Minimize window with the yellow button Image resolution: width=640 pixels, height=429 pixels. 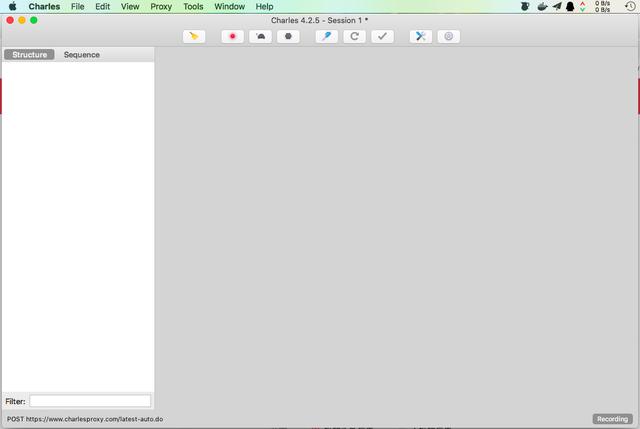(x=22, y=20)
